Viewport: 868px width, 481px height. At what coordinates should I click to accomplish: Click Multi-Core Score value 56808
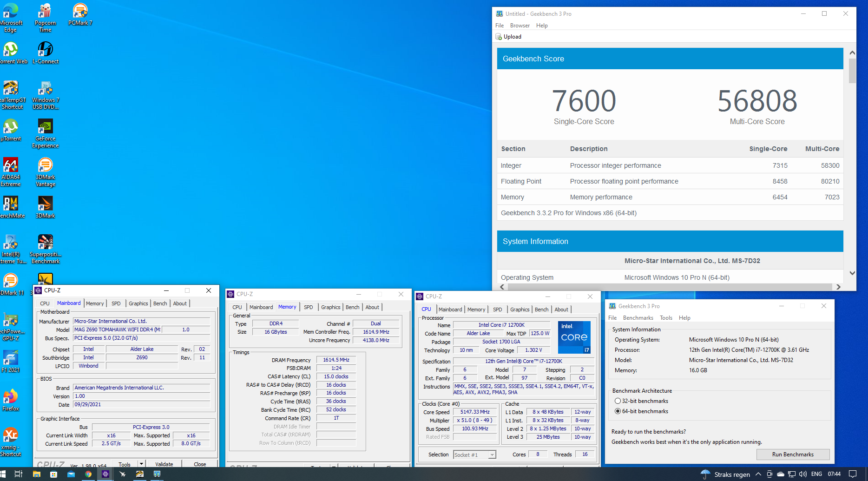pos(757,101)
